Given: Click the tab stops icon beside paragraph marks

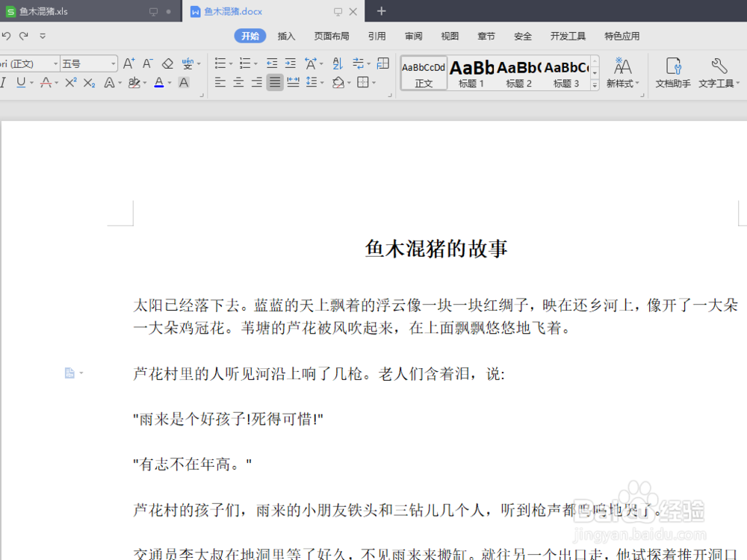Looking at the screenshot, I should click(383, 63).
